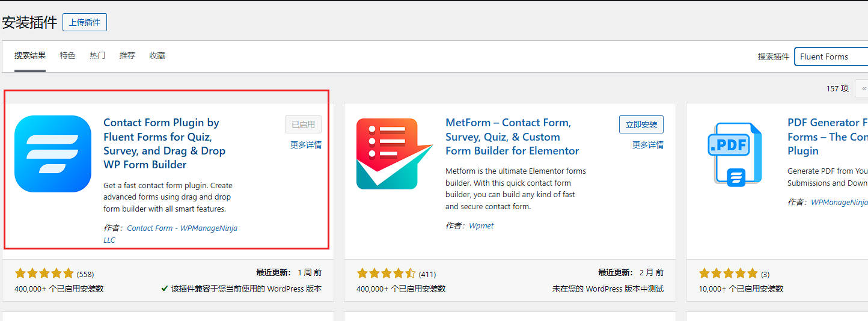
Task: Open the 收藏 favorites tab
Action: 157,55
